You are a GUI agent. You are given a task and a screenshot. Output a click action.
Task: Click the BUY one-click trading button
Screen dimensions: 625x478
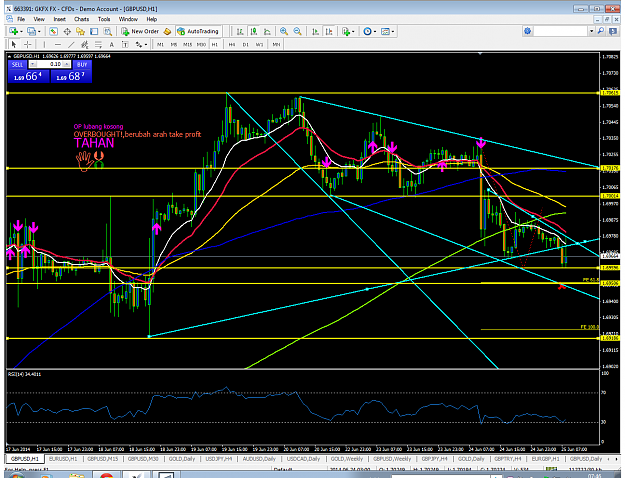click(x=82, y=64)
